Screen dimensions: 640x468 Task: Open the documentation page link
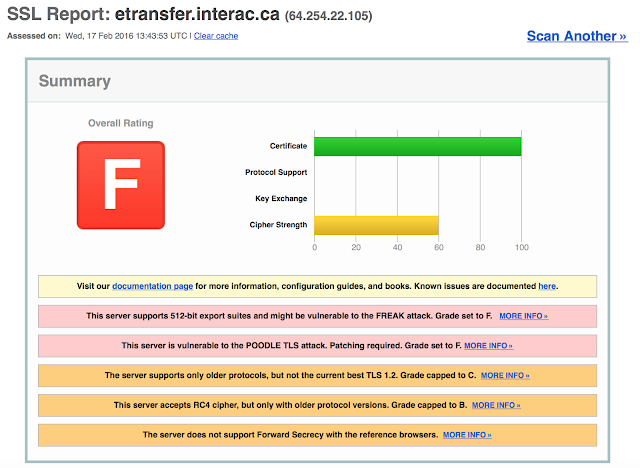[152, 286]
